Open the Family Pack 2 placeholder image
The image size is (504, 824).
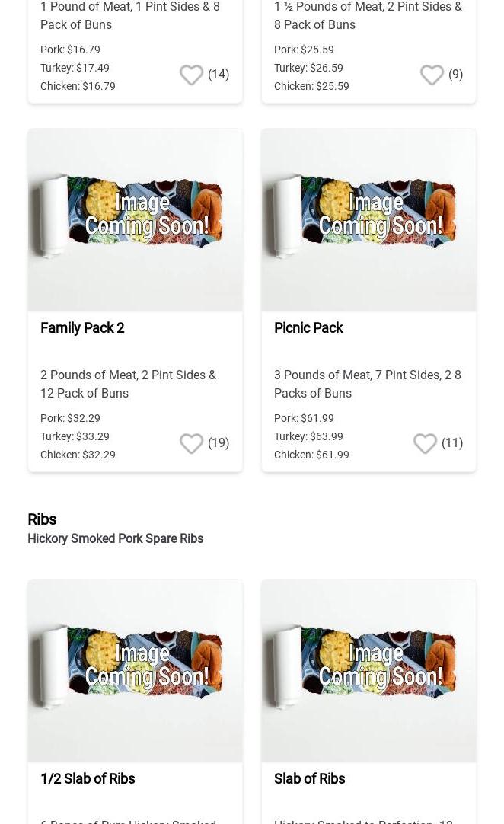tap(135, 219)
